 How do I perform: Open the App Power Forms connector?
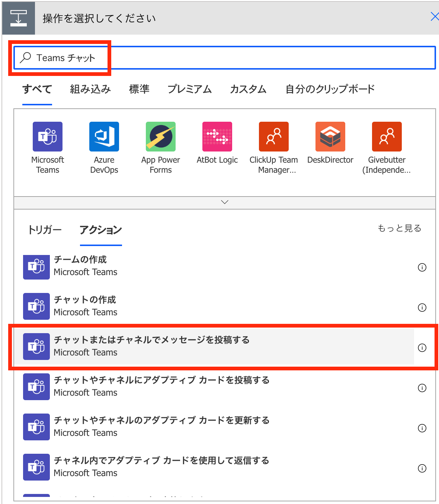click(161, 137)
